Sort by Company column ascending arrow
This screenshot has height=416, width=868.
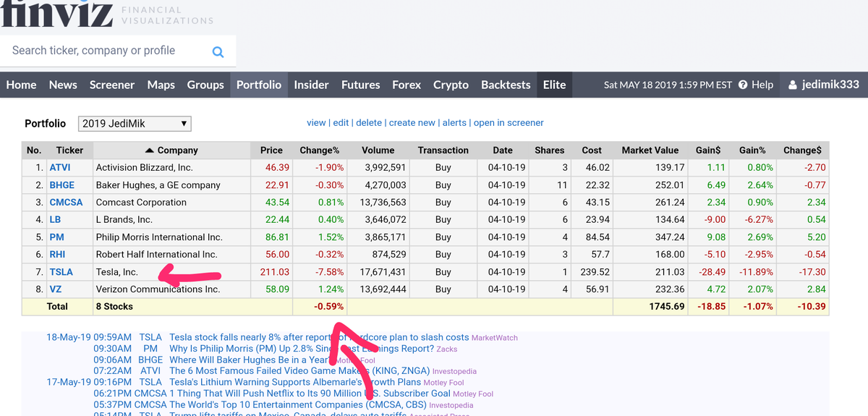tap(150, 150)
